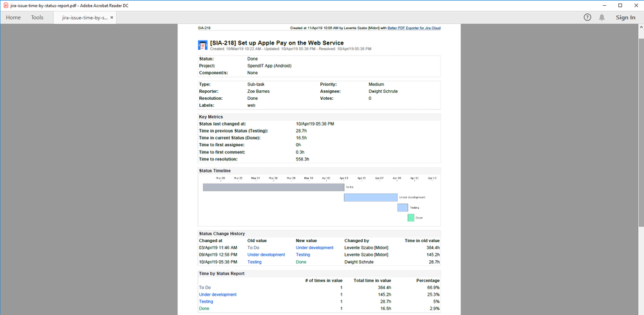644x315 pixels.
Task: Click To Do old value in Status Change History
Action: tap(253, 248)
